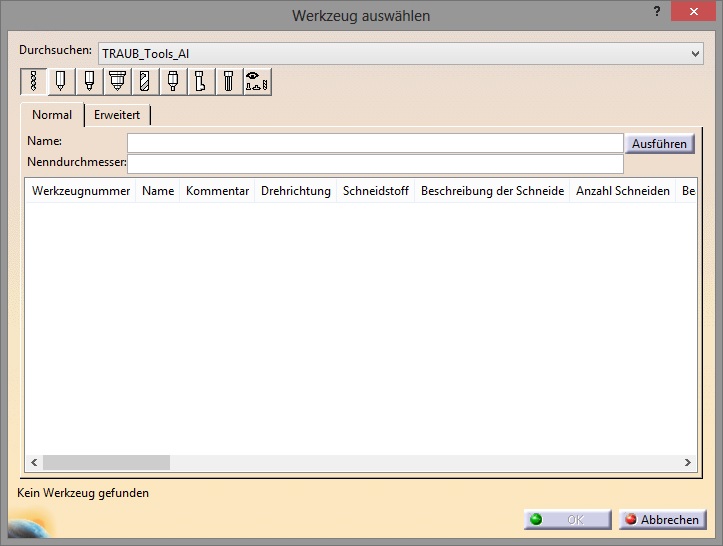
Task: Click the Nenndurchmesser input field
Action: pyautogui.click(x=375, y=164)
